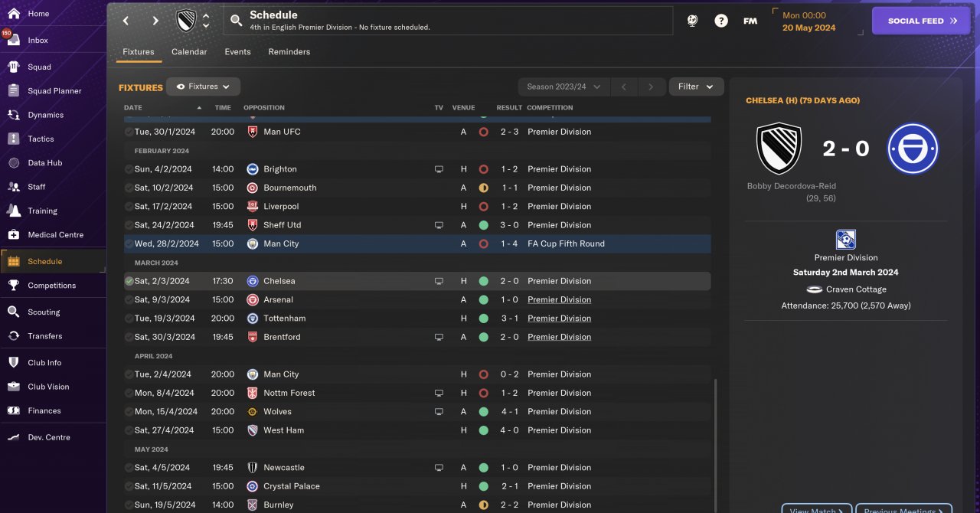Expand the Filter dropdown
Screen dimensions: 980x513
696,87
